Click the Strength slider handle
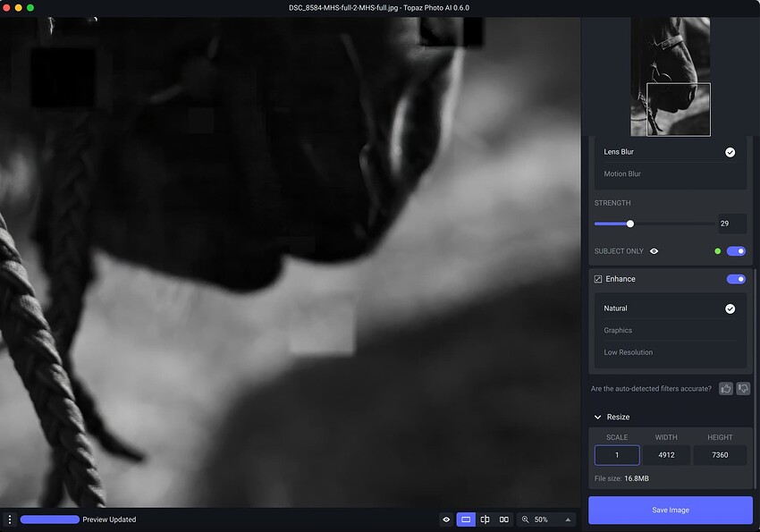The image size is (760, 532). click(630, 224)
